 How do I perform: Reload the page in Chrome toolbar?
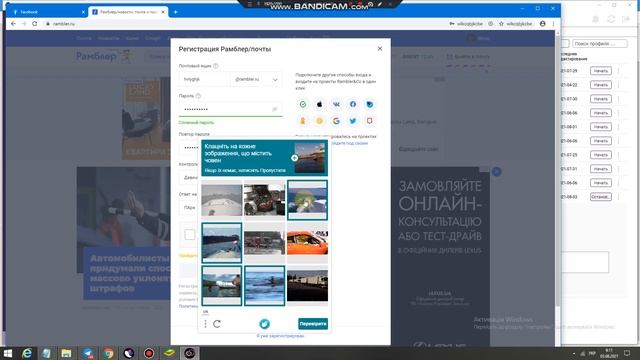click(x=35, y=24)
